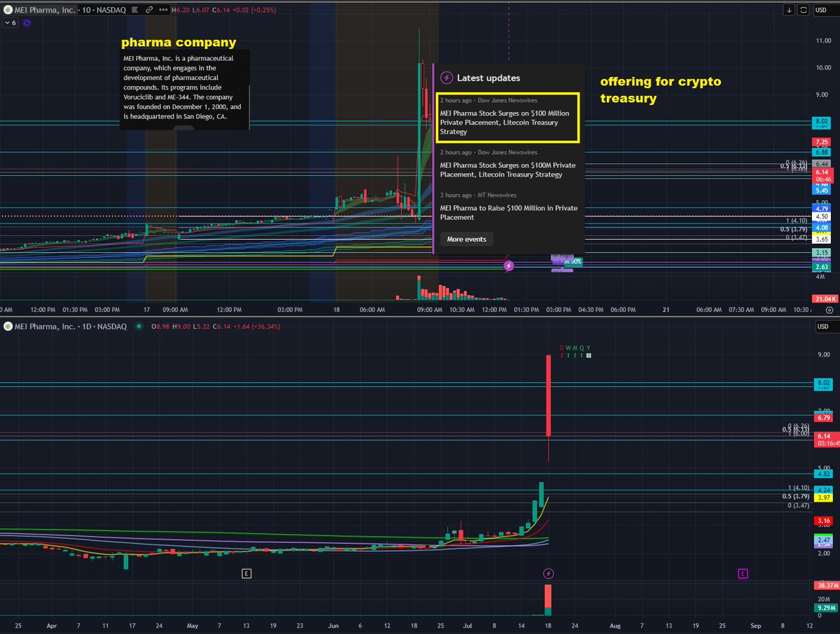Screen dimensions: 840x634
Task: Click the lightning bolt icon in Latest updates header
Action: point(447,78)
